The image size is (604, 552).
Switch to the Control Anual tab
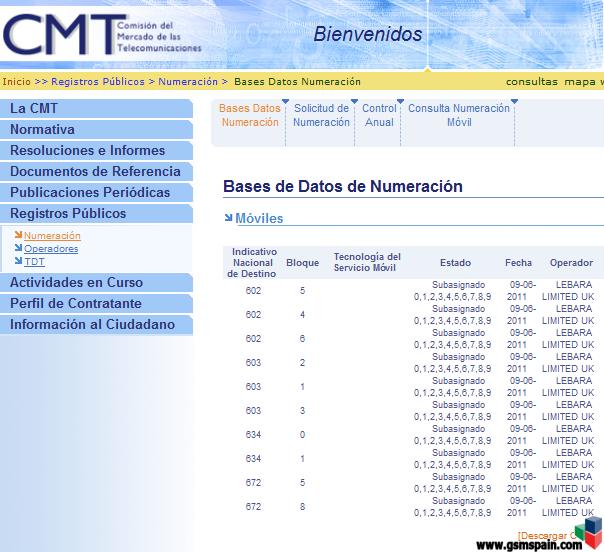379,115
